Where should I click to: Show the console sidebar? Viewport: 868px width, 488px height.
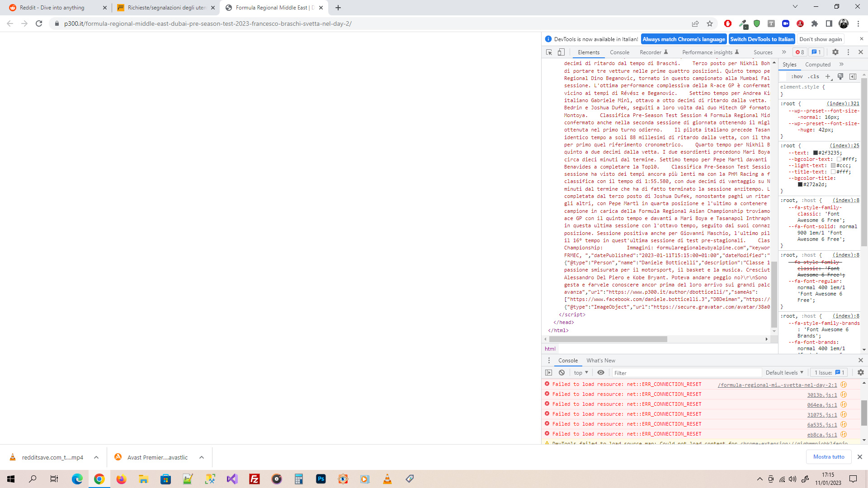click(x=549, y=373)
